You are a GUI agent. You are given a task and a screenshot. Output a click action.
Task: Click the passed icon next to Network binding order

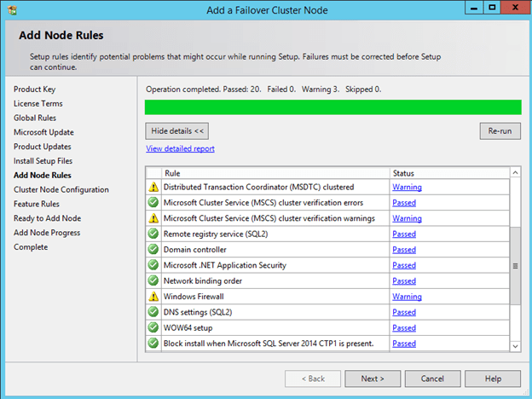tap(153, 280)
